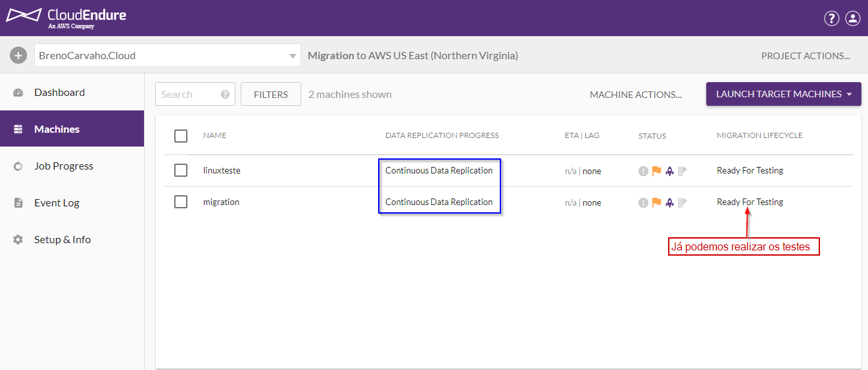Open the user account profile icon
The width and height of the screenshot is (868, 370).
coord(852,18)
